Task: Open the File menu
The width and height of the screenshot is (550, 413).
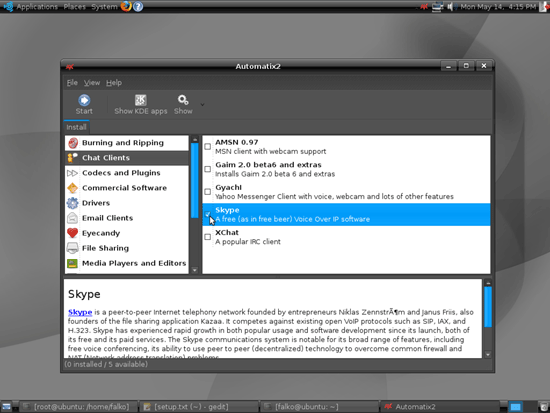Action: 72,83
